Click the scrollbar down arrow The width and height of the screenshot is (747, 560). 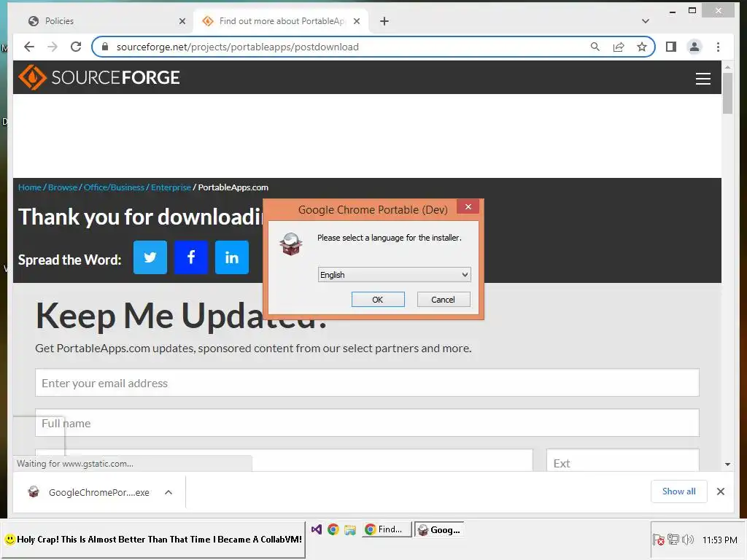[x=727, y=464]
